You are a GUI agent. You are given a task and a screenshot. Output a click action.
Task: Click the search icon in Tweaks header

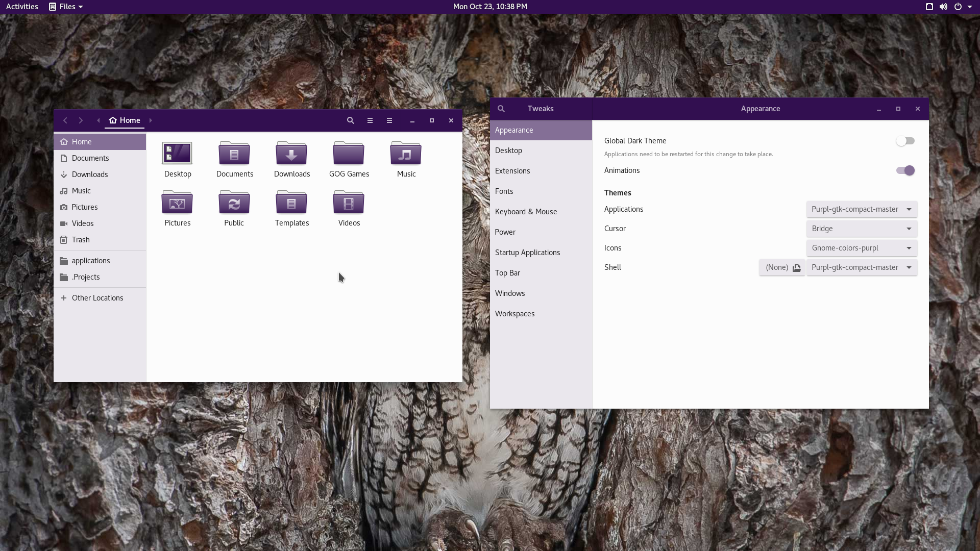[501, 109]
